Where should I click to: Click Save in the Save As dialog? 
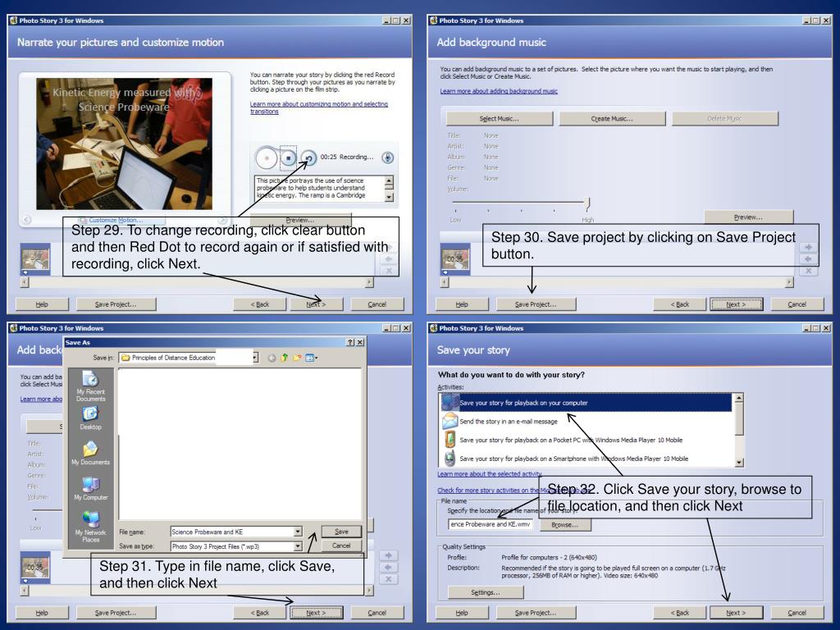[x=341, y=532]
